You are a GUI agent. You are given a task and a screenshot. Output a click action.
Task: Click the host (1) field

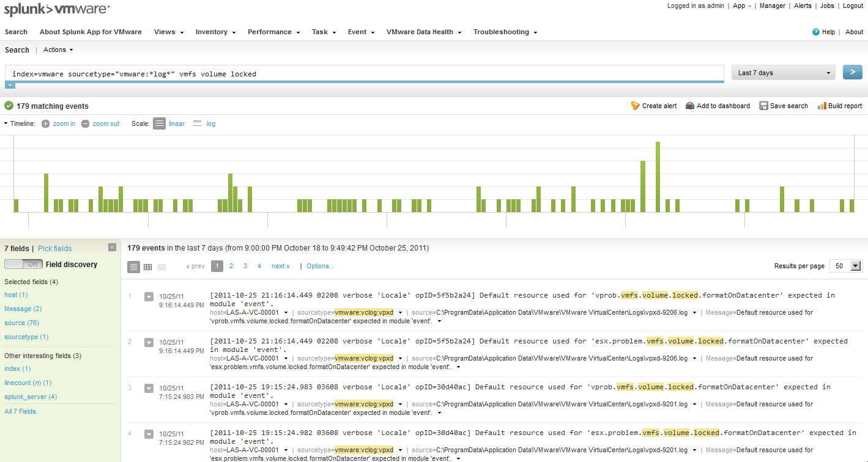pyautogui.click(x=16, y=295)
